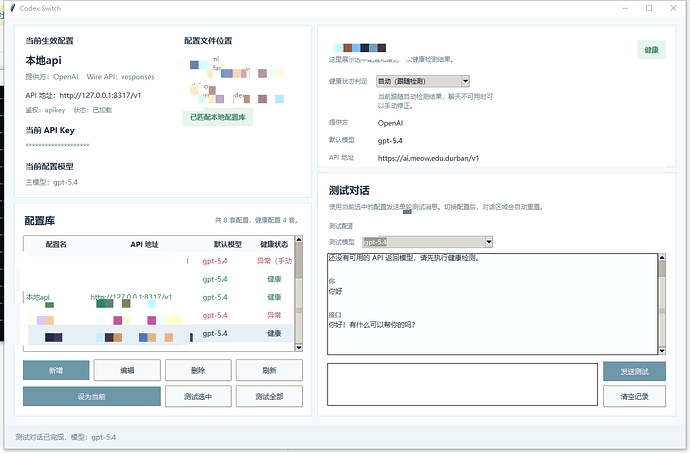Click the API 地址 column header
Viewport: 690px width, 453px height.
(x=144, y=244)
